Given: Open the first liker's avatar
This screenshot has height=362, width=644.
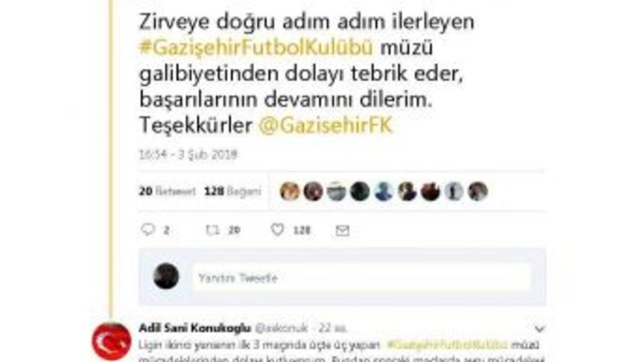Looking at the screenshot, I should click(x=290, y=191).
